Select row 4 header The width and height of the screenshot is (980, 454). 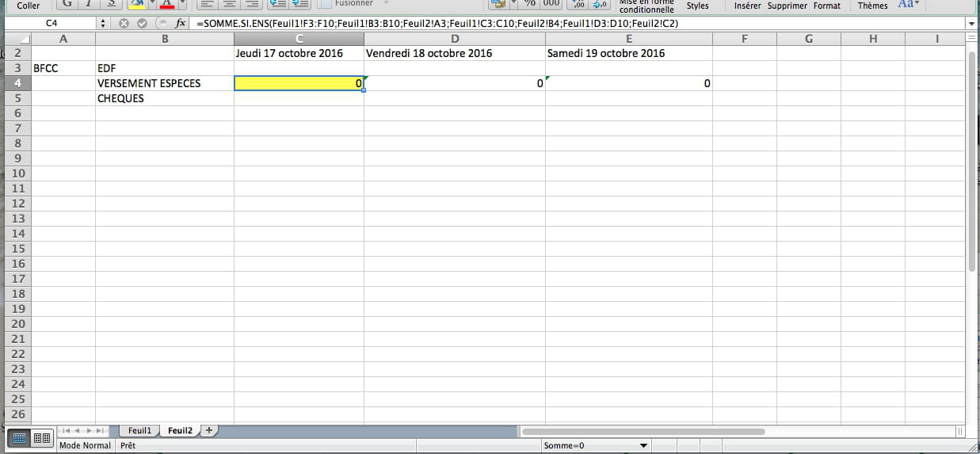(18, 83)
